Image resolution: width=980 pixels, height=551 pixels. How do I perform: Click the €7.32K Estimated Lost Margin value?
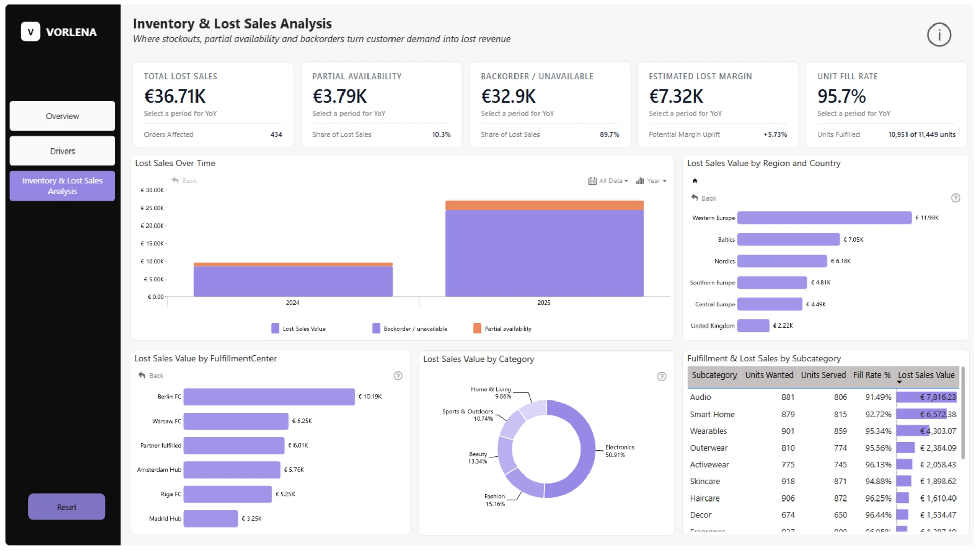[x=676, y=96]
